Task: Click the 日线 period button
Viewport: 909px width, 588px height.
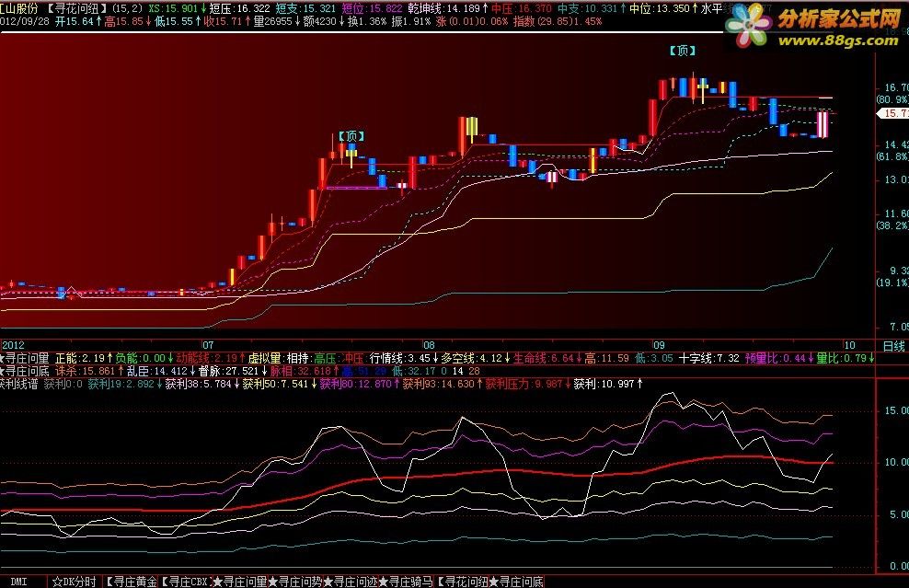Action: pos(892,346)
